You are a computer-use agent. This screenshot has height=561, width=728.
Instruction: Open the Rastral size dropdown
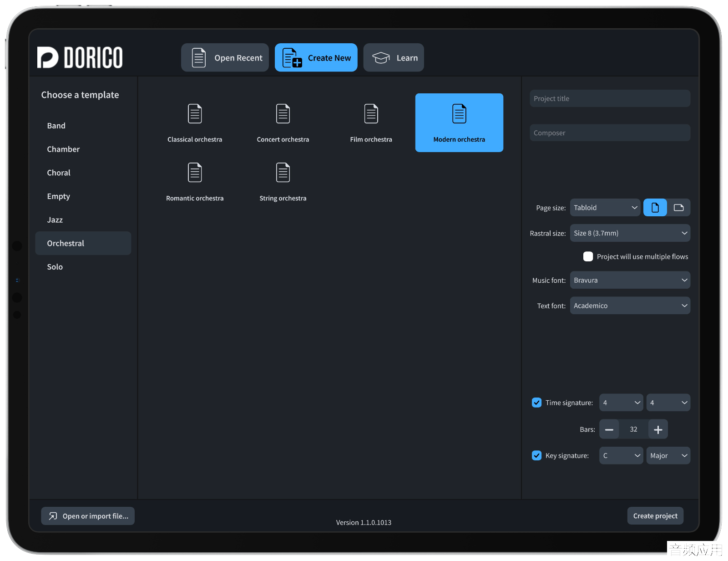coord(630,233)
